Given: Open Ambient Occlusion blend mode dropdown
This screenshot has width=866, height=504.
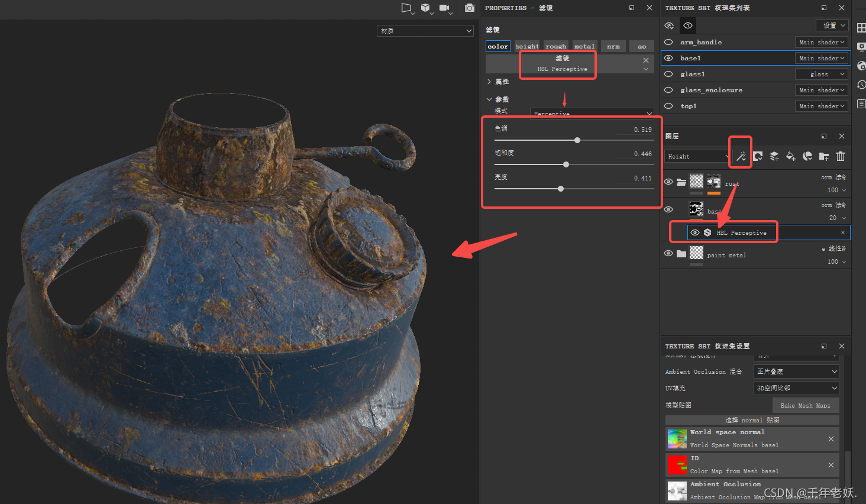Looking at the screenshot, I should click(x=796, y=371).
